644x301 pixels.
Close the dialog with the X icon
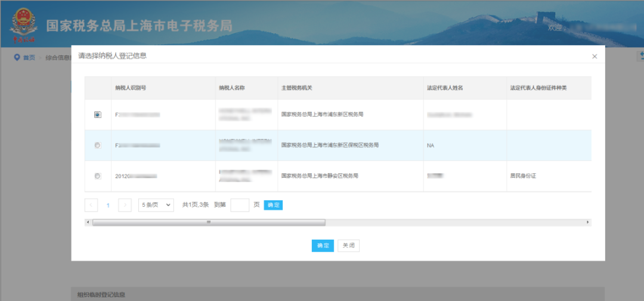coord(594,56)
